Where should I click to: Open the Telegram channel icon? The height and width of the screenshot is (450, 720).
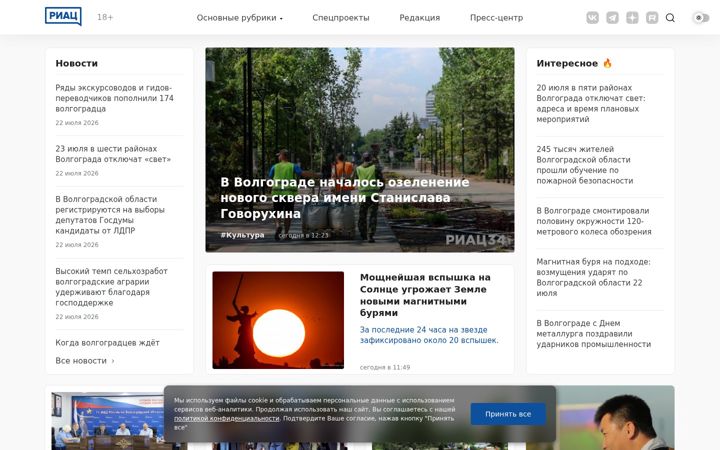coord(612,17)
